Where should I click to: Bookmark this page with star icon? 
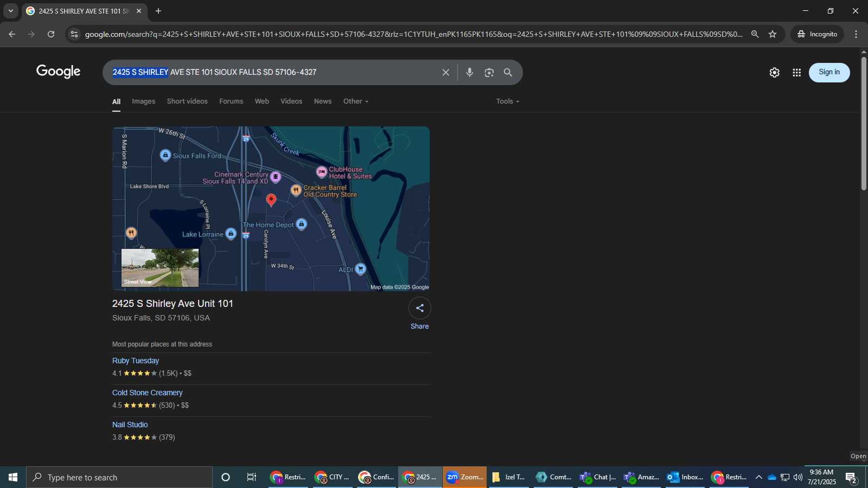click(x=773, y=34)
